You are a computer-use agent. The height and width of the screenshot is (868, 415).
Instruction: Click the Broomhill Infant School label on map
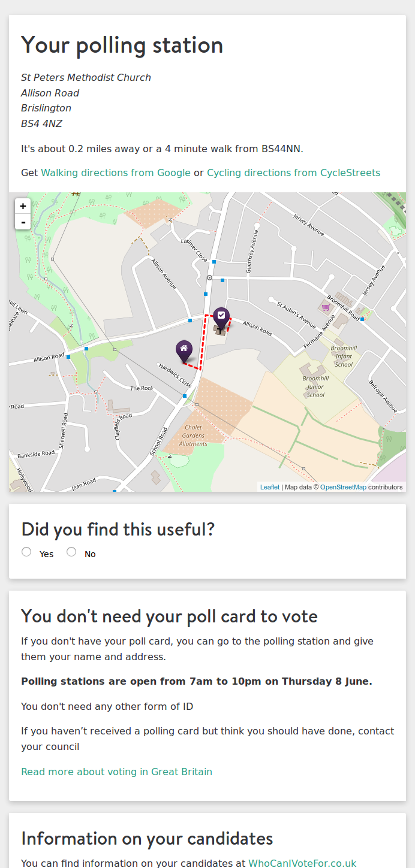pyautogui.click(x=344, y=356)
